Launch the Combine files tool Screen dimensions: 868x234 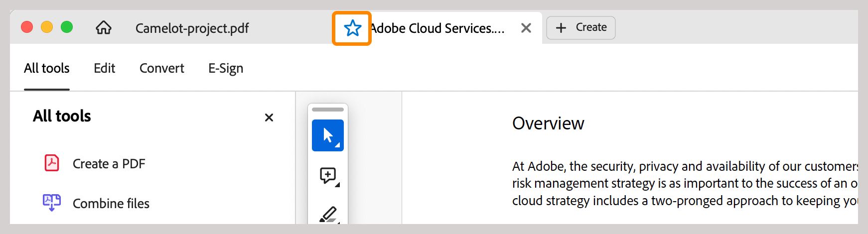pos(111,204)
